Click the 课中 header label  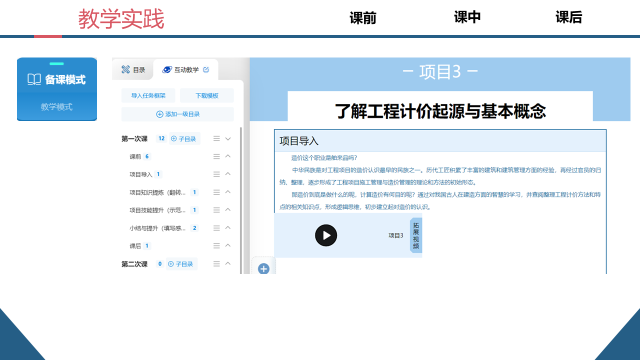[467, 18]
